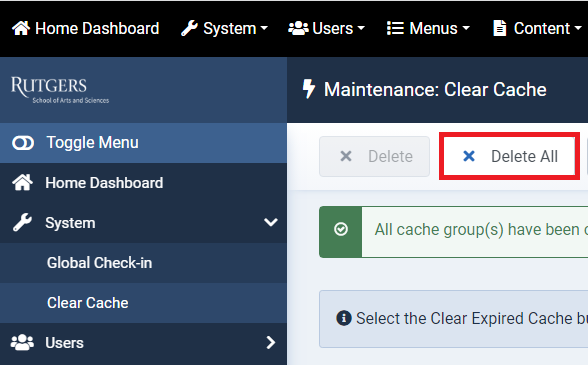Click the sidebar wrench icon beside System
This screenshot has height=365, width=588.
point(22,222)
